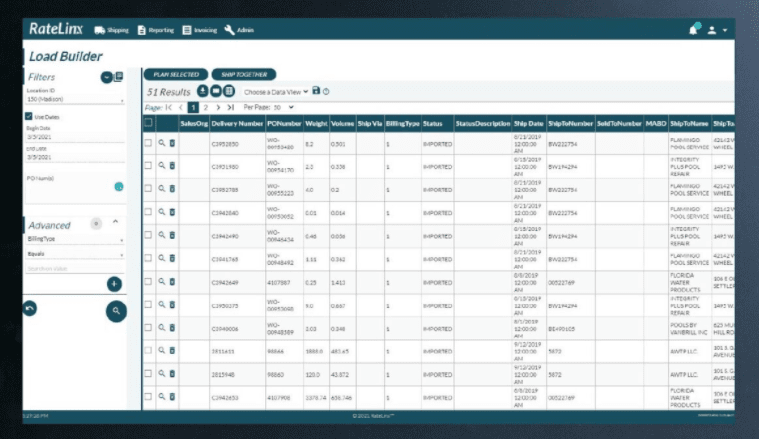Click the save data view icon
Image resolution: width=759 pixels, height=439 pixels.
click(x=317, y=91)
